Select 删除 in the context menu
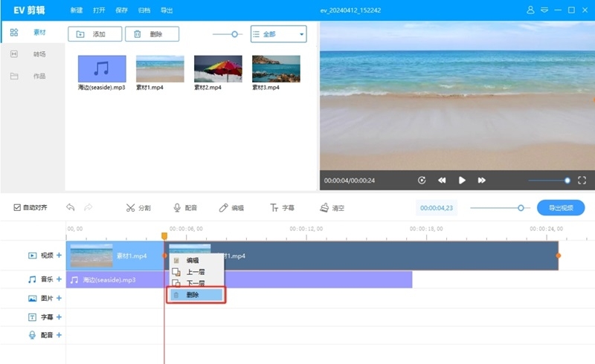 pyautogui.click(x=195, y=295)
